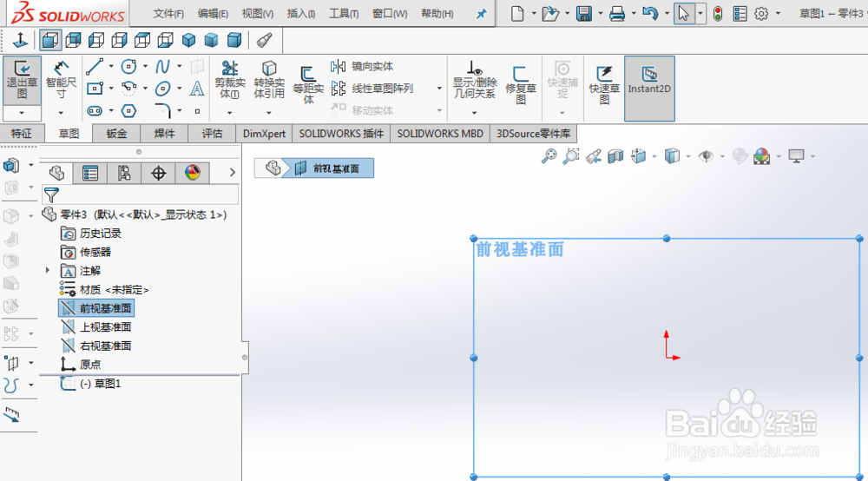The width and height of the screenshot is (868, 481).
Task: Open the 插入(I) menu
Action: pyautogui.click(x=301, y=13)
